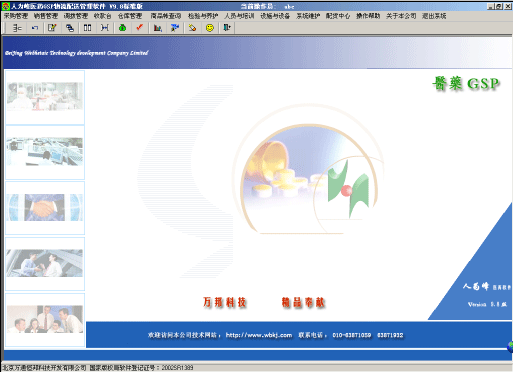The width and height of the screenshot is (513, 372).
Task: Click the pencil eraser toolbar icon
Action: point(192,28)
